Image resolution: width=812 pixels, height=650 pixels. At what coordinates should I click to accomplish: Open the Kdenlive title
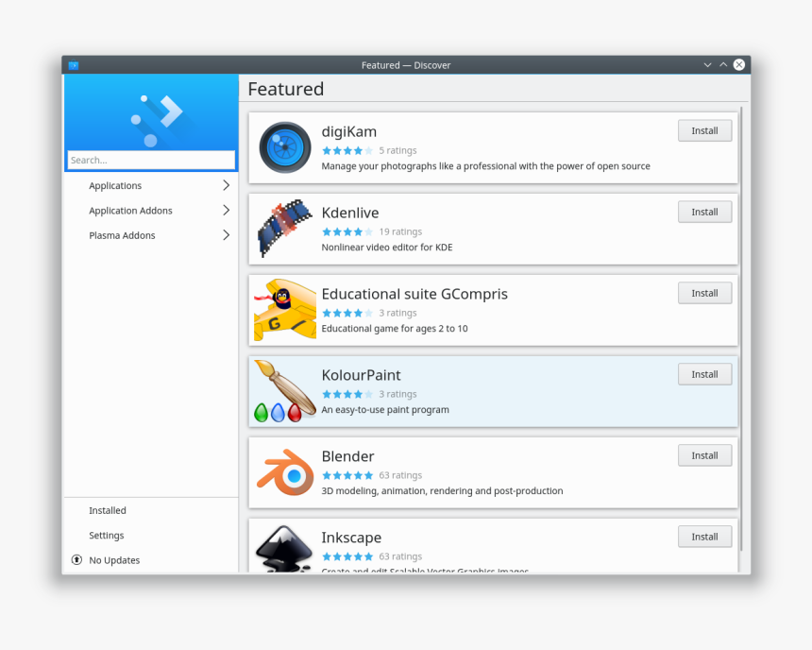tap(350, 213)
